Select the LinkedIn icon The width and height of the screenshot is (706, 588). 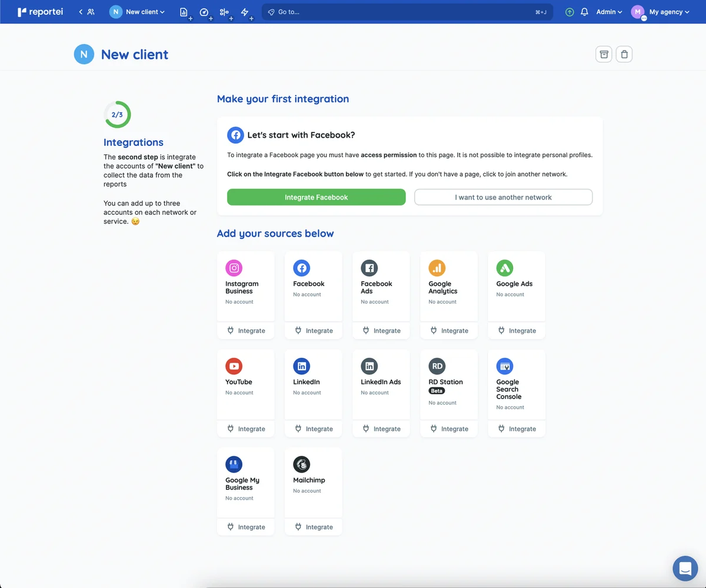coord(302,367)
